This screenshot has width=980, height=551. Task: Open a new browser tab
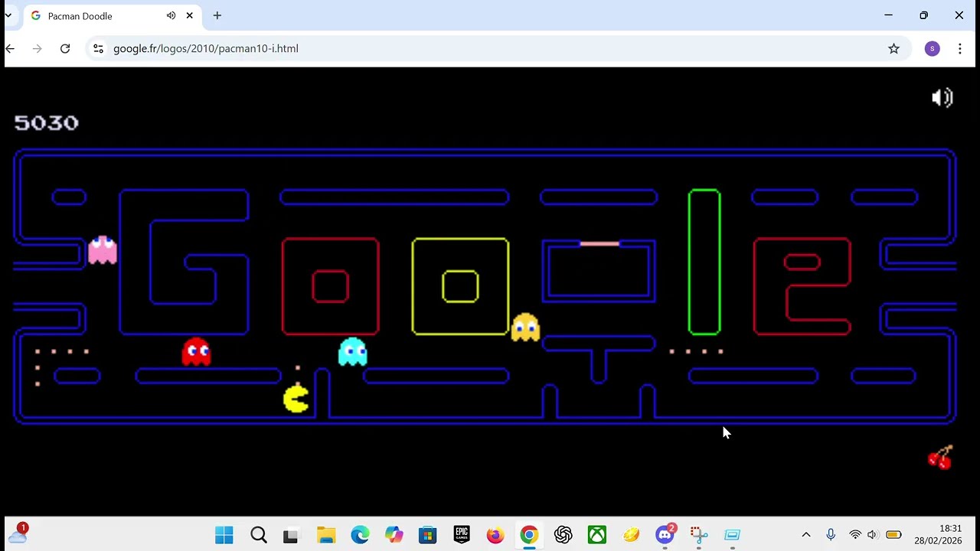217,15
